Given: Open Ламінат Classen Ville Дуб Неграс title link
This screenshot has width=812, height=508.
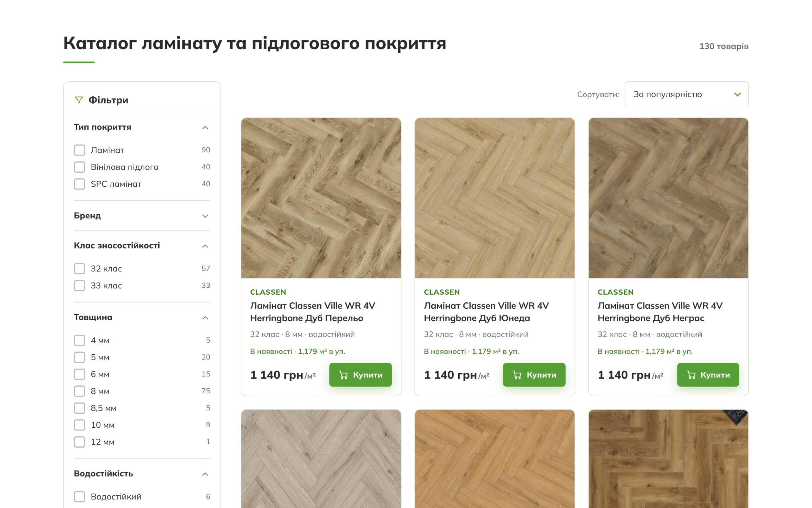Looking at the screenshot, I should tap(660, 312).
